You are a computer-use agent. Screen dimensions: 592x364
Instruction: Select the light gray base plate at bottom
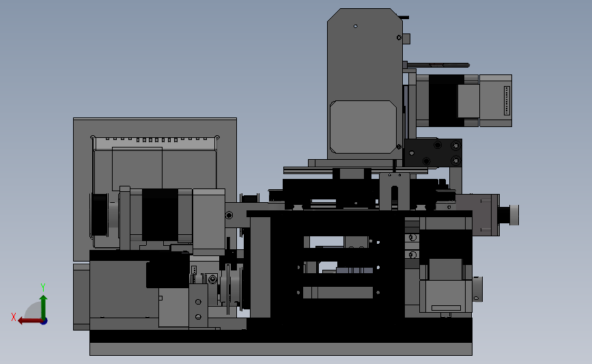[x=281, y=349]
